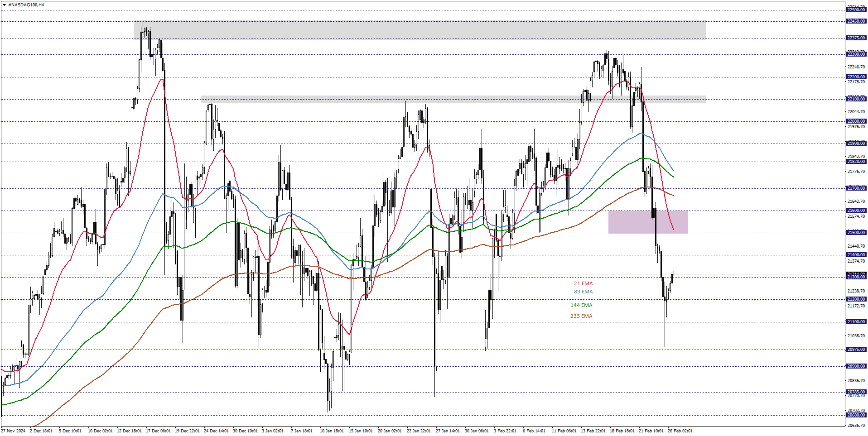
Task: Select the purple zone rectangle near 21600
Action: pyautogui.click(x=648, y=222)
